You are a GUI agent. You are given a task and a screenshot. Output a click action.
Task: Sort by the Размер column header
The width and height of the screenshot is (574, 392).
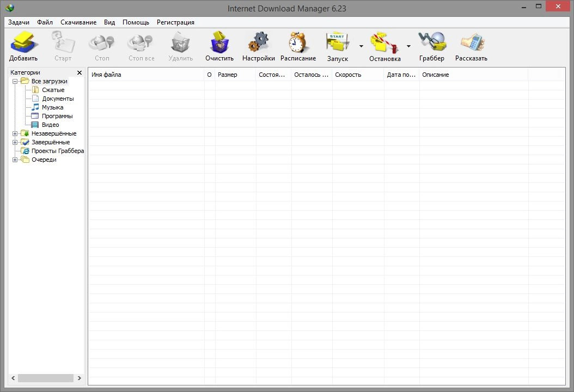click(x=235, y=75)
